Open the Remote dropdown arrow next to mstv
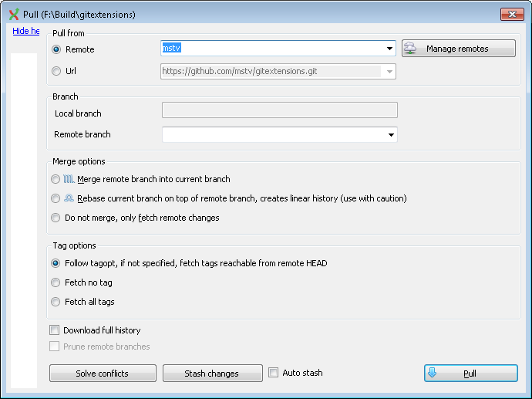Screen dimensions: 532x399 point(389,49)
